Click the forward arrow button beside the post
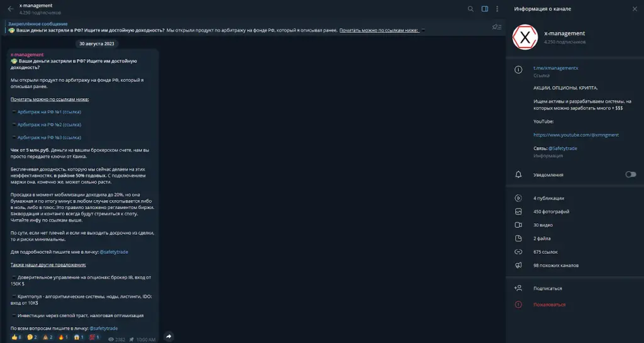This screenshot has height=343, width=644. [169, 337]
